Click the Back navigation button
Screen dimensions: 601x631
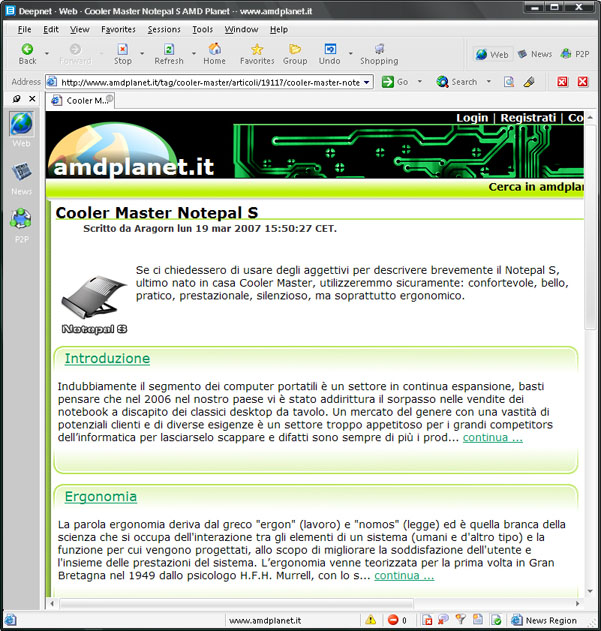27,54
